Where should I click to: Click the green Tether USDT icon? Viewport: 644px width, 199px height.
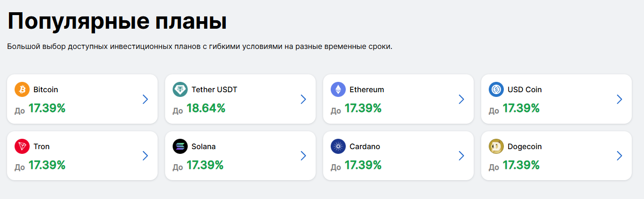(x=180, y=89)
